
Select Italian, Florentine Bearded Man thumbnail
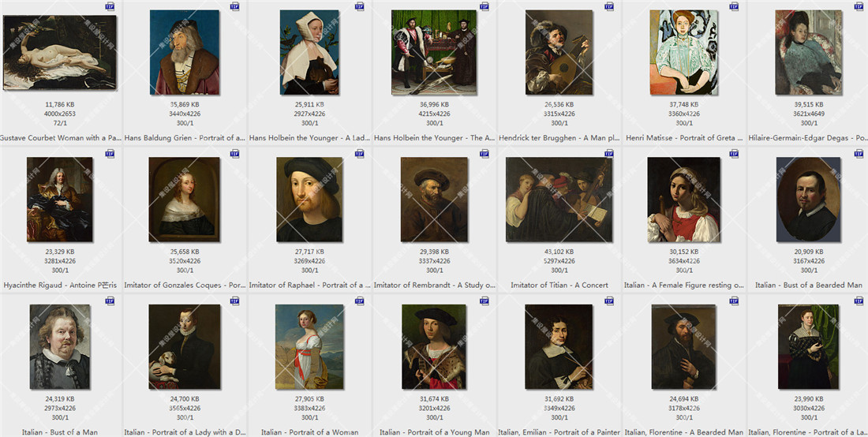pos(683,346)
